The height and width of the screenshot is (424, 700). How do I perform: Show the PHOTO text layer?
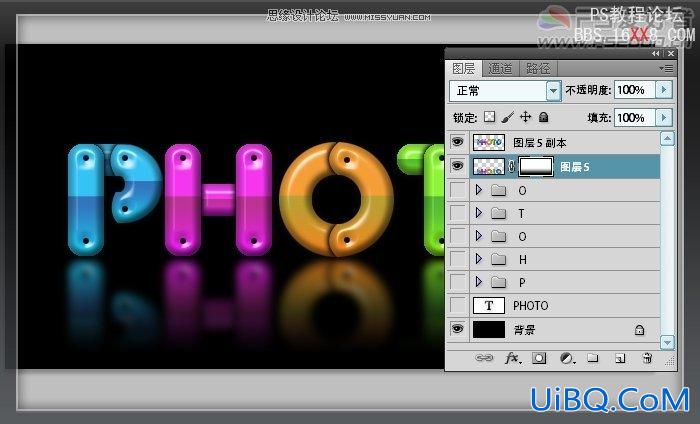pyautogui.click(x=458, y=306)
